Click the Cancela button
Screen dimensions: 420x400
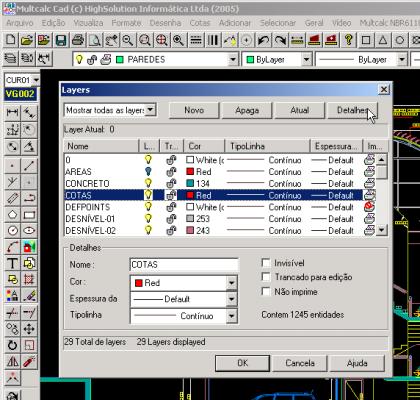click(x=300, y=363)
